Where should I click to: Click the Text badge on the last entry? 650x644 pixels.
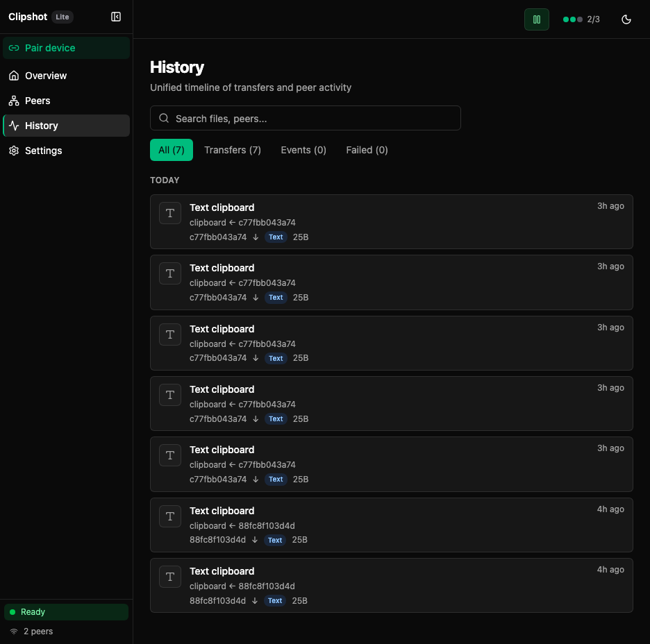tap(274, 600)
